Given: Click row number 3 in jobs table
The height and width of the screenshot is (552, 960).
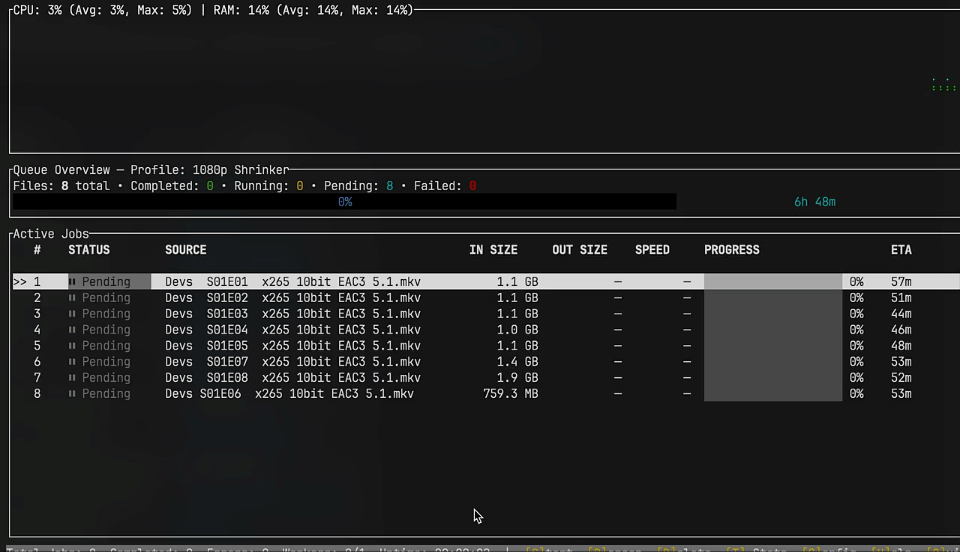Looking at the screenshot, I should 37,314.
